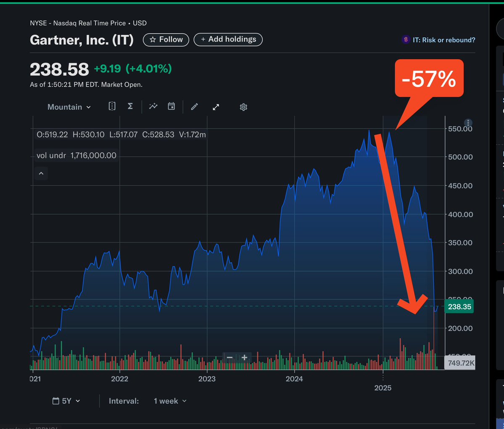Open the 'IT: Risk or rebound?' link
504x429 pixels.
coord(439,40)
